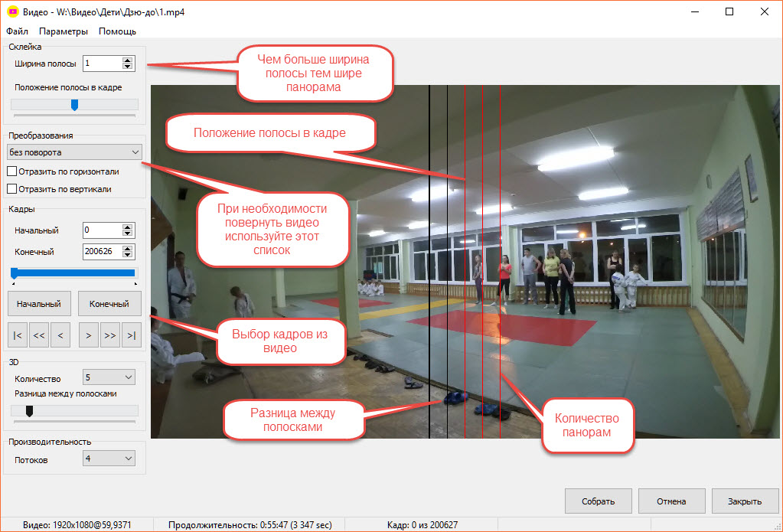Increase Начальный frame with up arrow
The image size is (783, 532).
128,227
